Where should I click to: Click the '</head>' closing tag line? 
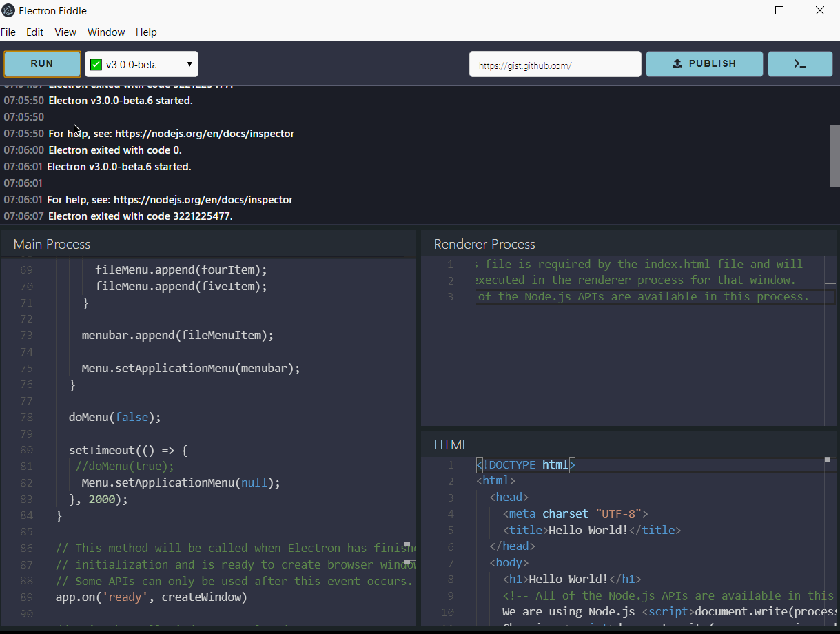[513, 546]
